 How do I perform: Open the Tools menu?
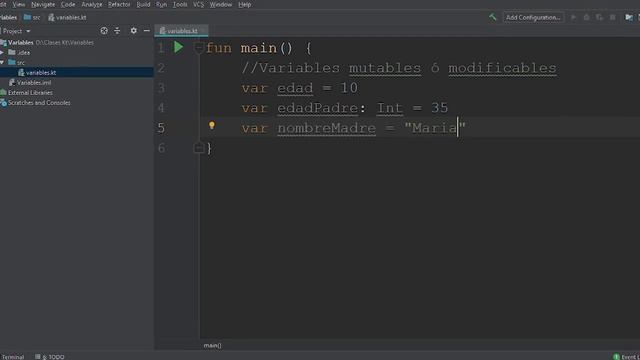[180, 4]
